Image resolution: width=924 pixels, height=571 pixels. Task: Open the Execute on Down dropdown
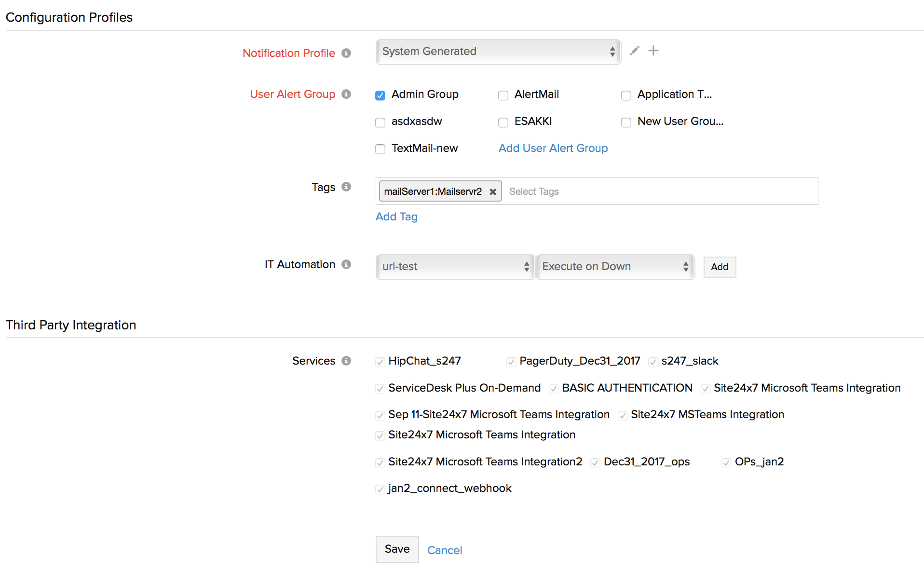pos(615,267)
